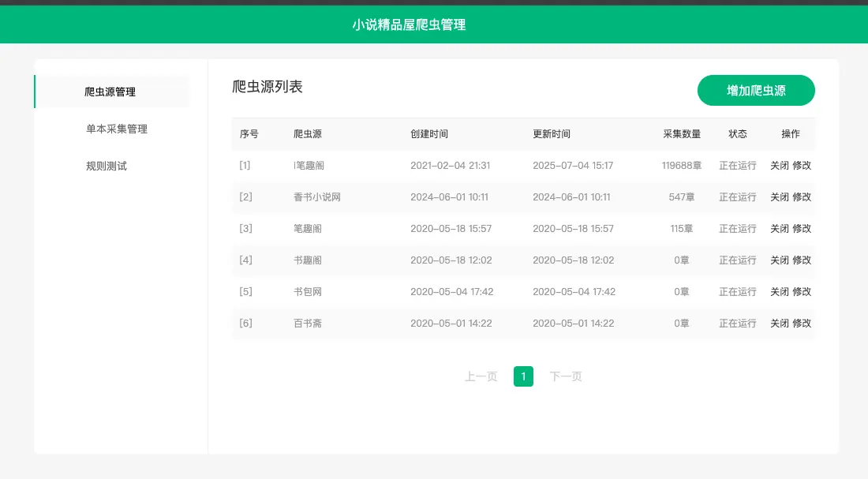Click 正在运行 status of 百书斋 row
Viewport: 868px width, 479px height.
click(737, 324)
